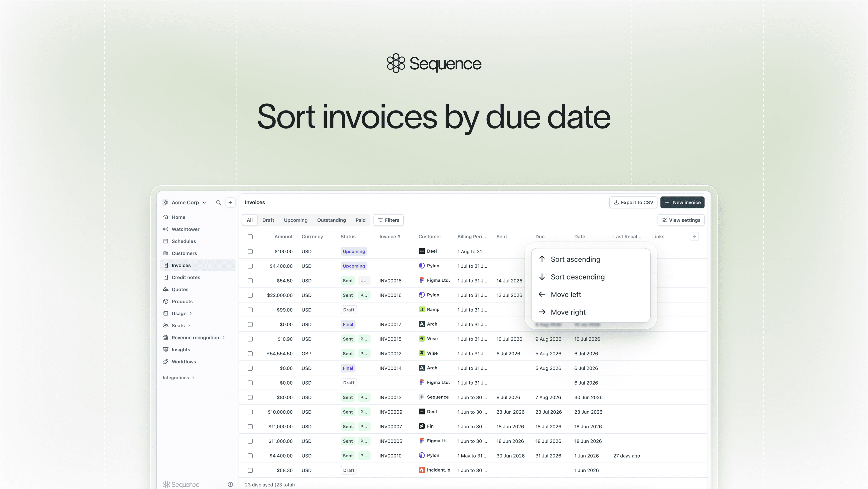The image size is (868, 489).
Task: Open the Amount column header menu
Action: click(x=283, y=237)
